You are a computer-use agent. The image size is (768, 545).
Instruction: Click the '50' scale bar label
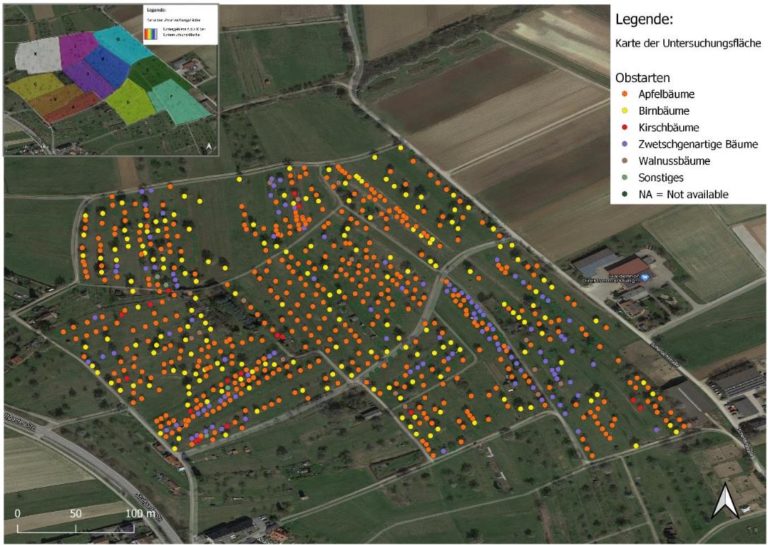click(75, 513)
